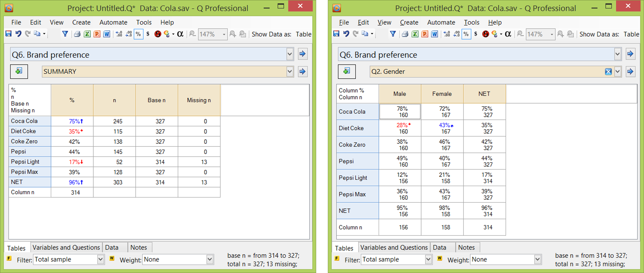Image resolution: width=644 pixels, height=273 pixels.
Task: Click the copy options dropdown arrow, left window
Action: tap(44, 34)
